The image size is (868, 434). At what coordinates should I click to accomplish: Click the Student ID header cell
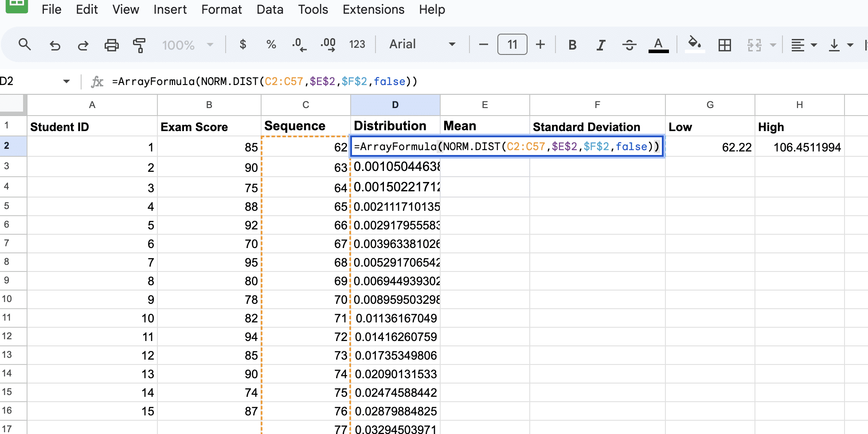(x=92, y=127)
